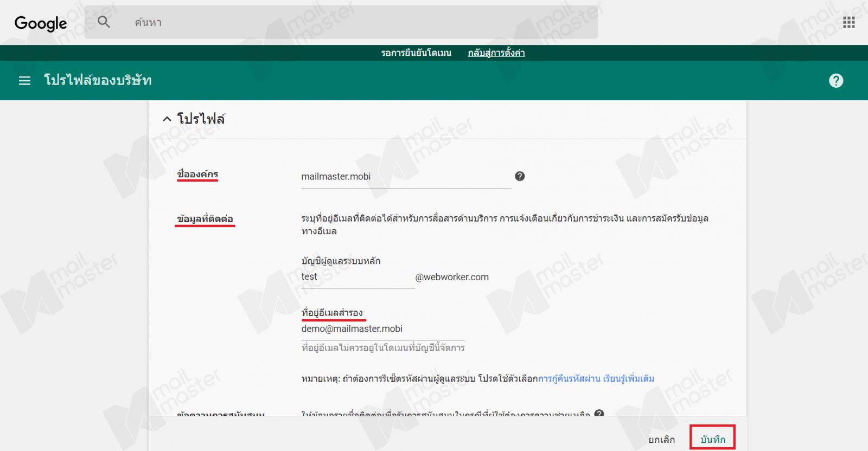Image resolution: width=868 pixels, height=451 pixels.
Task: Follow the กลับสู่การตั้งค่า link
Action: (x=496, y=53)
